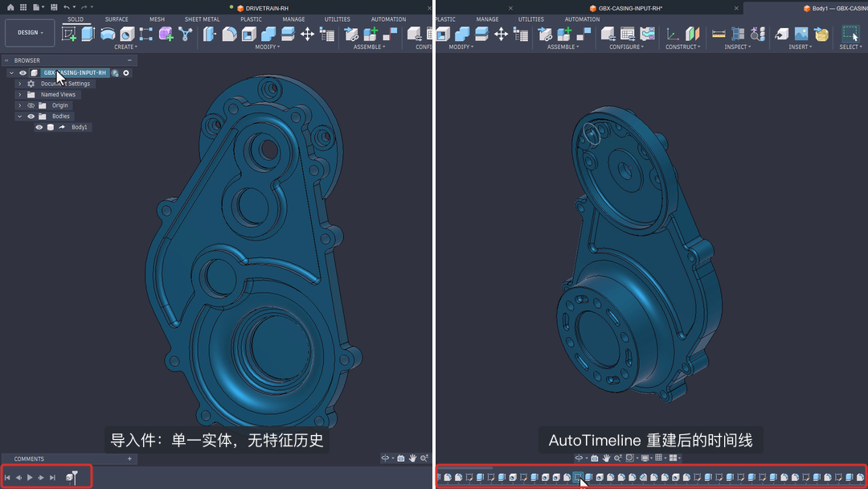
Task: Open the INSPECT dropdown menu
Action: coord(737,47)
